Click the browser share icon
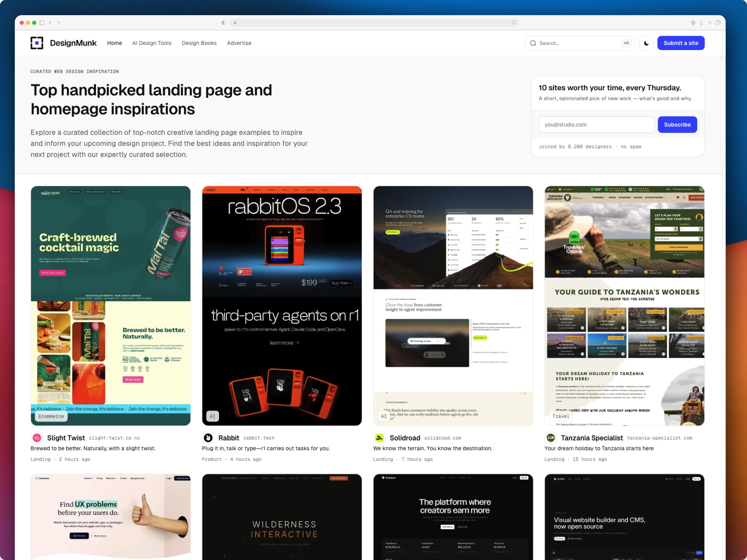The image size is (747, 560). coord(701,23)
